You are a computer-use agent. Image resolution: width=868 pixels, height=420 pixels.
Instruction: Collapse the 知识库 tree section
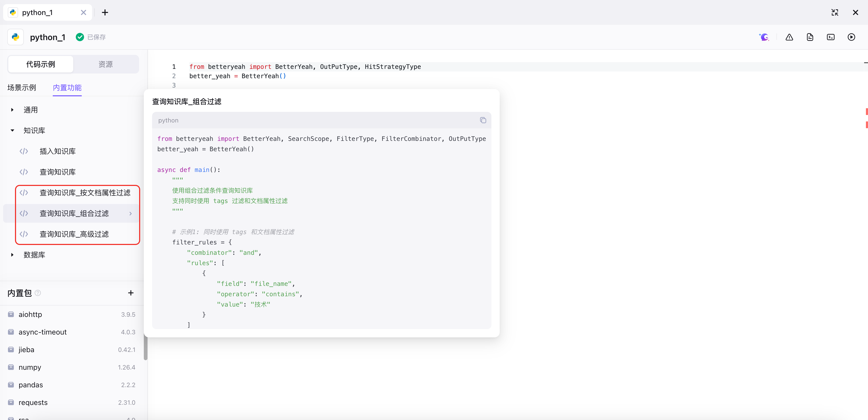click(12, 131)
